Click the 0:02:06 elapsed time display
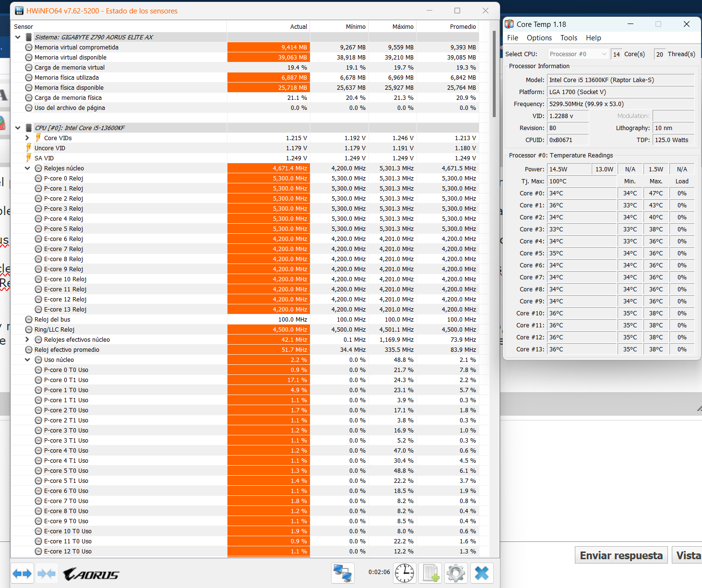This screenshot has height=588, width=702. (x=379, y=572)
